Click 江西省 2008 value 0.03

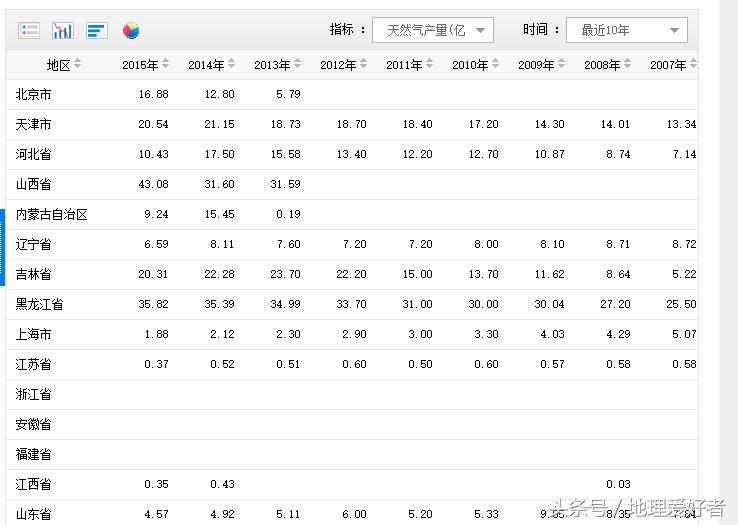[x=618, y=484]
